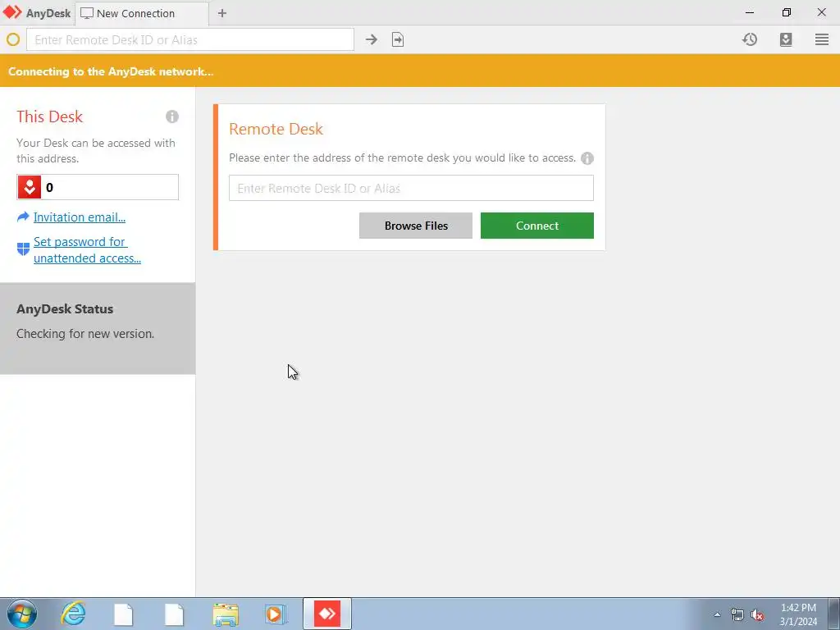The width and height of the screenshot is (840, 630).
Task: Click the muted volume tray icon
Action: click(757, 615)
